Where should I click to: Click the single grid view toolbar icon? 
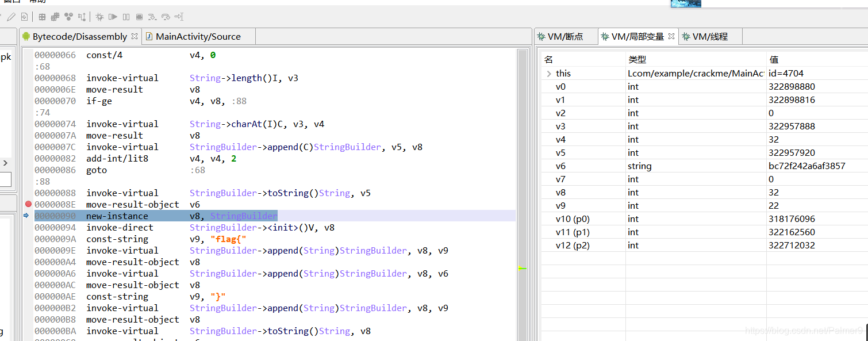click(43, 17)
